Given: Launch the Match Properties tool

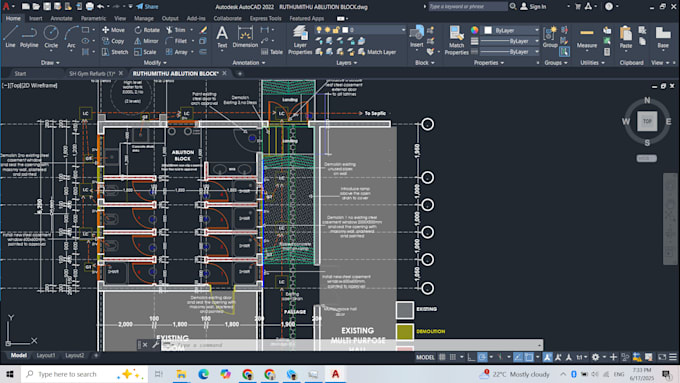Looking at the screenshot, I should pos(456,40).
